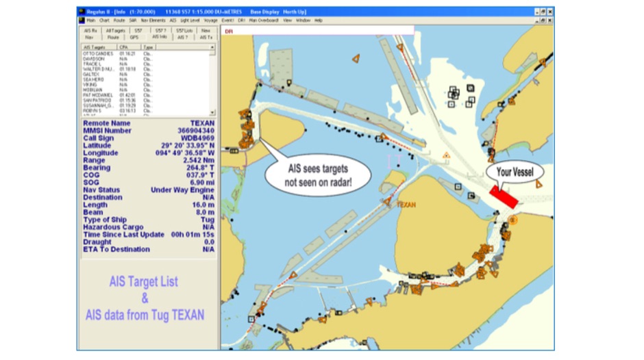This screenshot has width=644, height=360.
Task: Switch to the Nav tab
Action: 89,38
